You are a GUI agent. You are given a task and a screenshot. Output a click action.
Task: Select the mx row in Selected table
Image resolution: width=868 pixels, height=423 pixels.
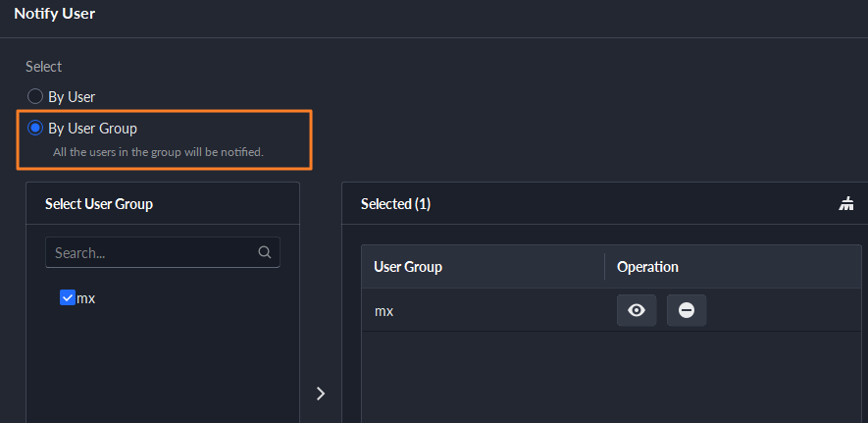coord(481,311)
